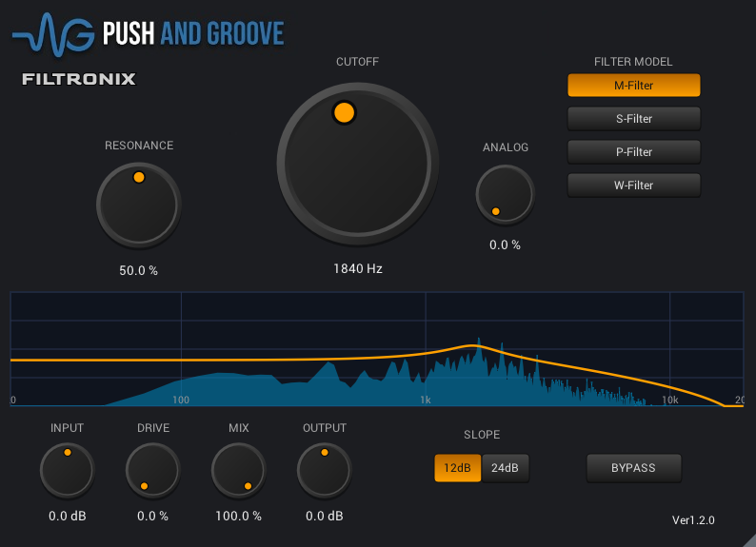756x547 pixels.
Task: Click the 10k marker on the spectrum
Action: point(669,400)
